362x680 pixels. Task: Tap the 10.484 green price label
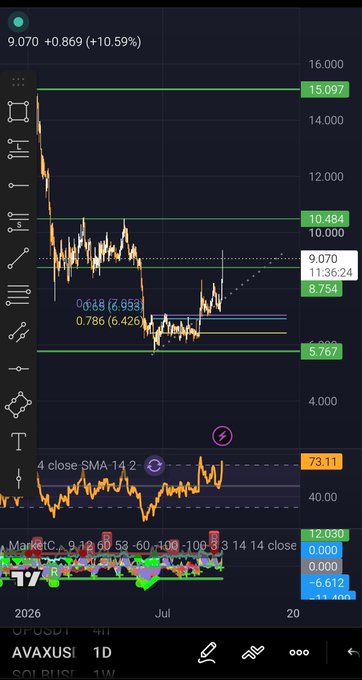point(325,219)
